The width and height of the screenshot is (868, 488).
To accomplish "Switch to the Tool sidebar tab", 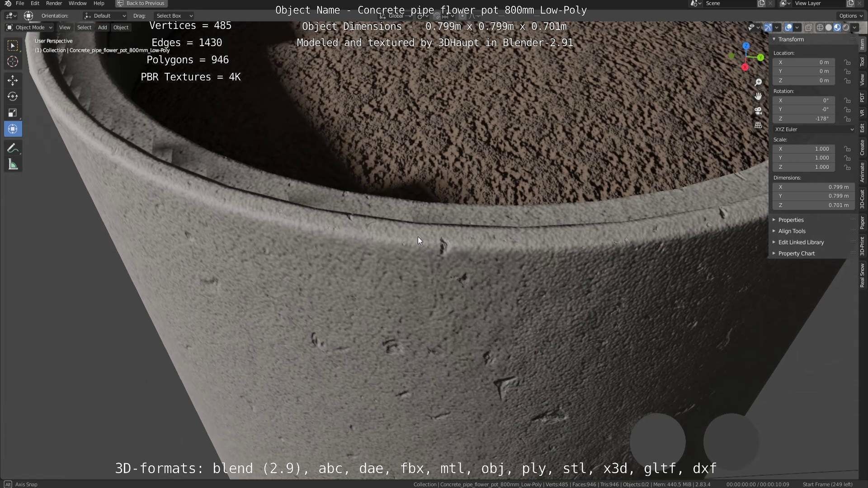I will tap(863, 62).
